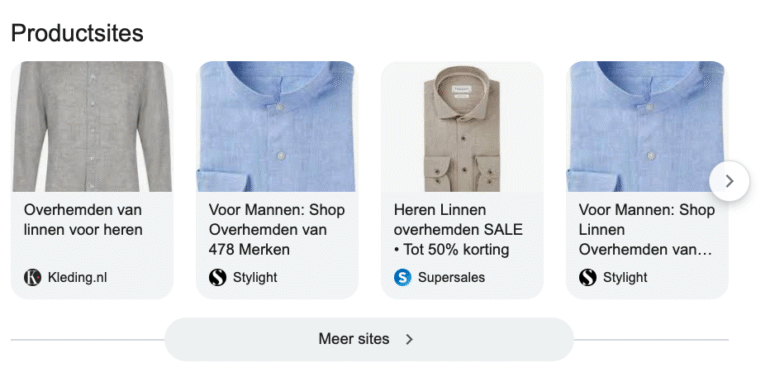This screenshot has height=382, width=770.
Task: Click the blue Supersales logo icon
Action: tap(403, 277)
